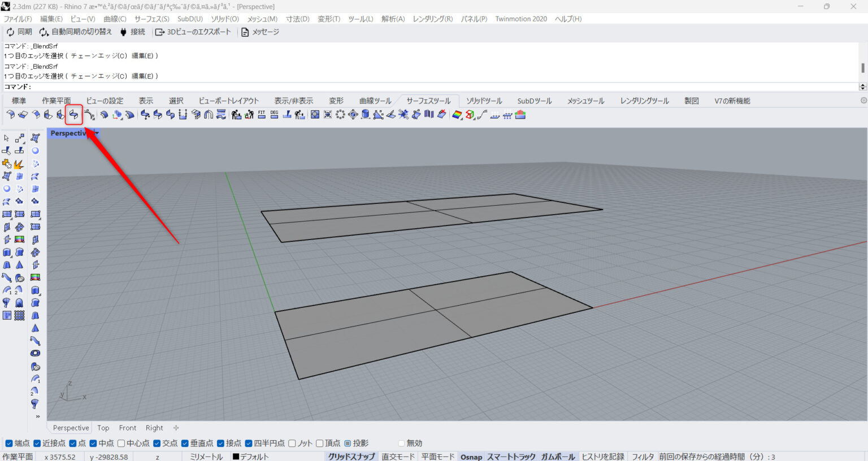The width and height of the screenshot is (868, 461).
Task: Open the ファイル(F) menu
Action: point(18,19)
